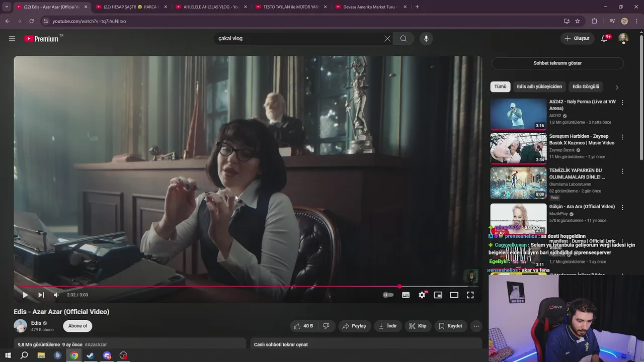Image resolution: width=644 pixels, height=362 pixels.
Task: Open the YouTube hamburger guide menu
Action: (12, 38)
